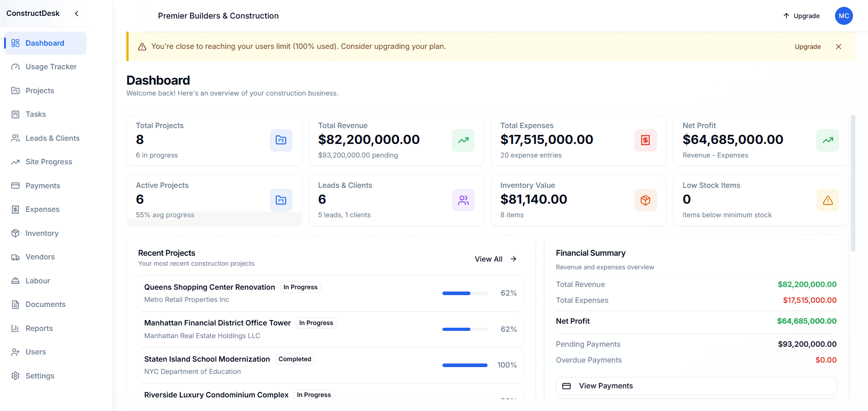Open the MC user avatar menu

(x=843, y=16)
